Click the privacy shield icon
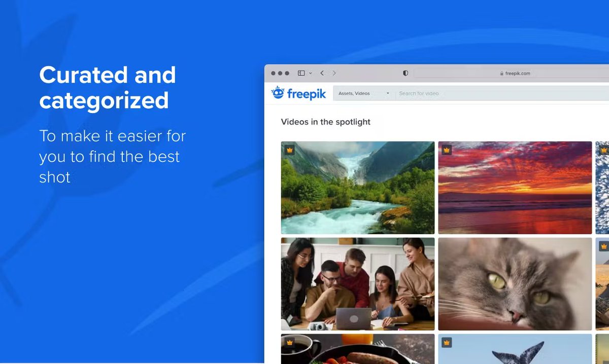The height and width of the screenshot is (364, 609). pyautogui.click(x=405, y=73)
